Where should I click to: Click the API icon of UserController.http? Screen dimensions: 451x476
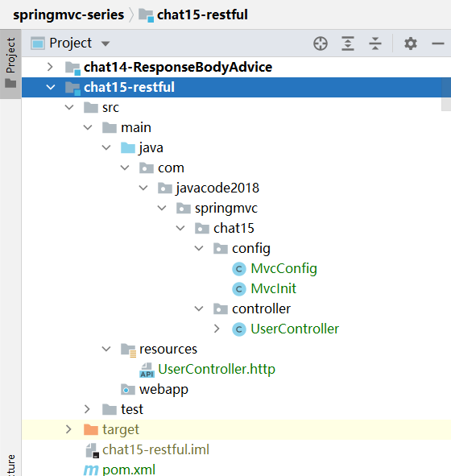pos(147,370)
